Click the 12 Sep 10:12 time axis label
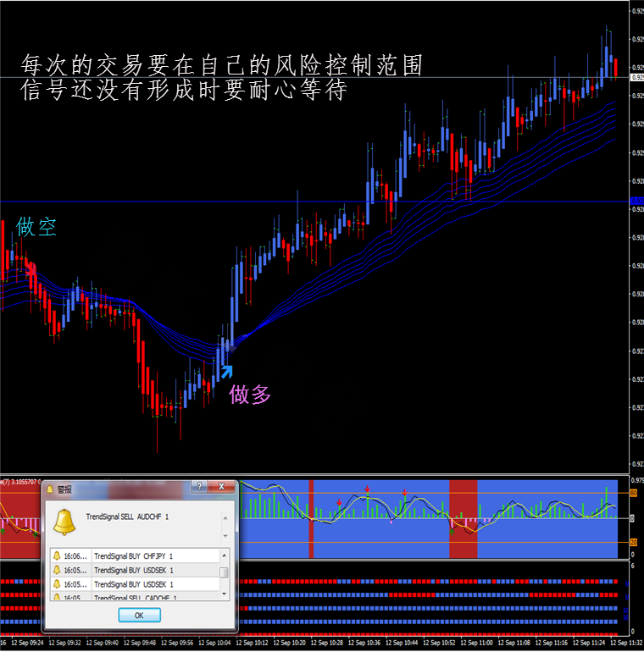 [x=252, y=643]
